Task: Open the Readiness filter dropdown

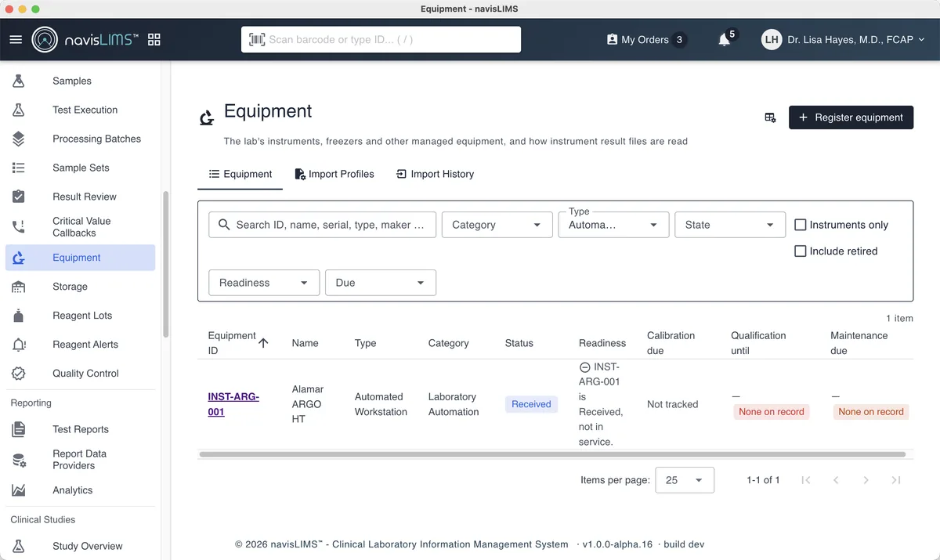Action: 264,283
